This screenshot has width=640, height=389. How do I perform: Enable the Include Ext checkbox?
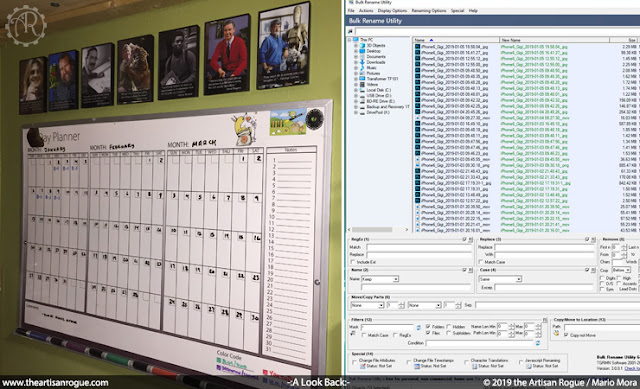(353, 262)
